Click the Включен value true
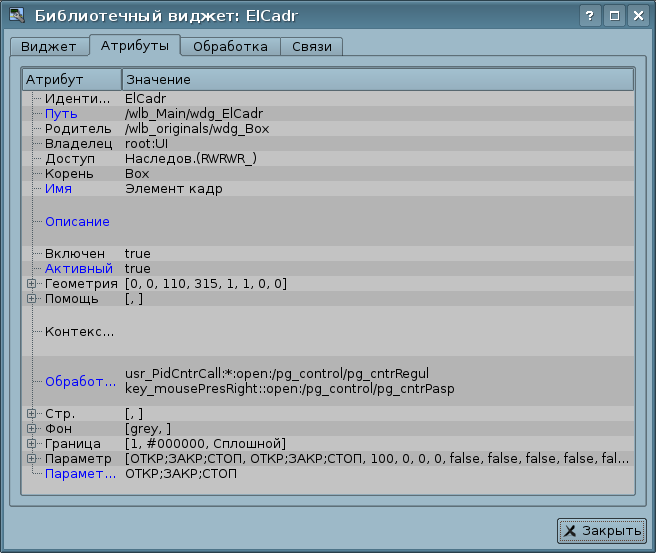Screen dimensions: 656x553 pos(137,254)
